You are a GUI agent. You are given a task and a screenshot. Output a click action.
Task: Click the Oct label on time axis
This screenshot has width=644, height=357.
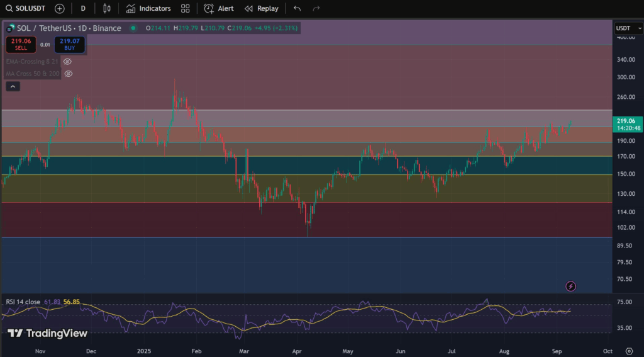[608, 351]
